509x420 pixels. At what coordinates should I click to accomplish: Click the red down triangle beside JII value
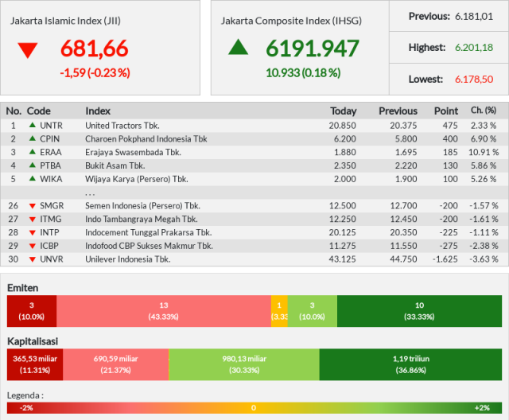pyautogui.click(x=28, y=50)
